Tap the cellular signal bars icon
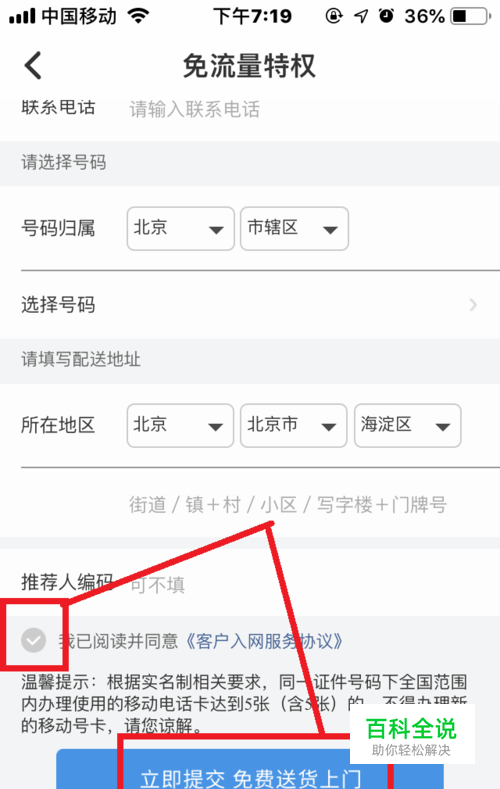 22,17
